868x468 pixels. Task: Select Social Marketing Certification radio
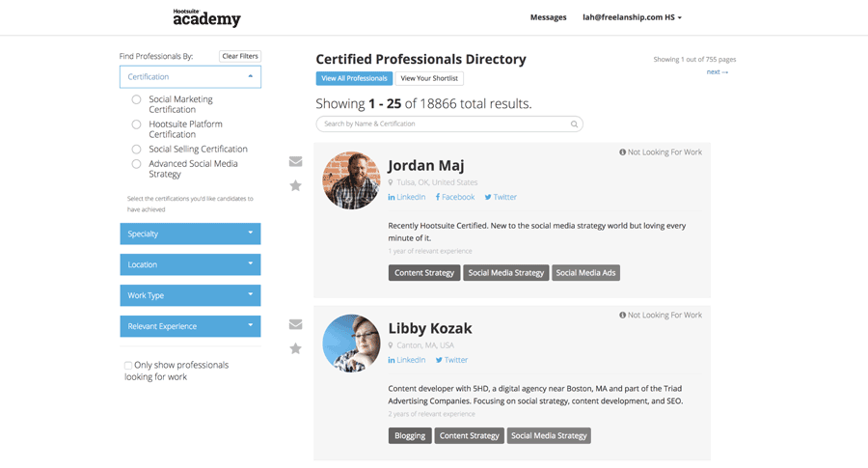pyautogui.click(x=136, y=99)
